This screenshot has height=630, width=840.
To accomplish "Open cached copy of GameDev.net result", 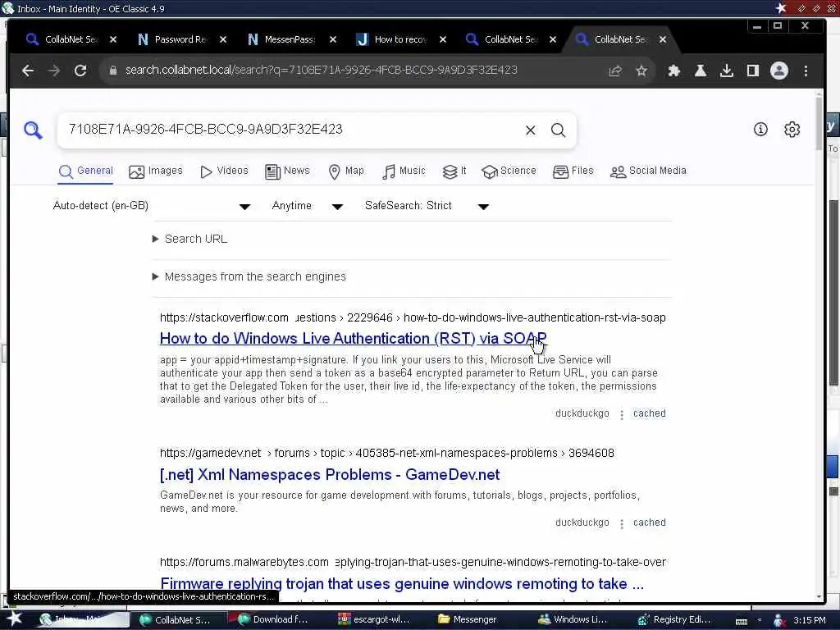I will [x=650, y=523].
